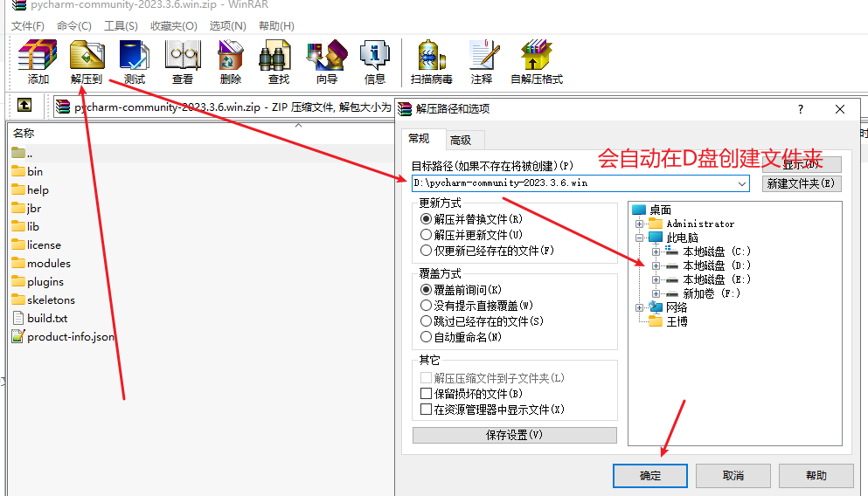This screenshot has height=496, width=868.
Task: Select the bin folder icon
Action: [18, 171]
